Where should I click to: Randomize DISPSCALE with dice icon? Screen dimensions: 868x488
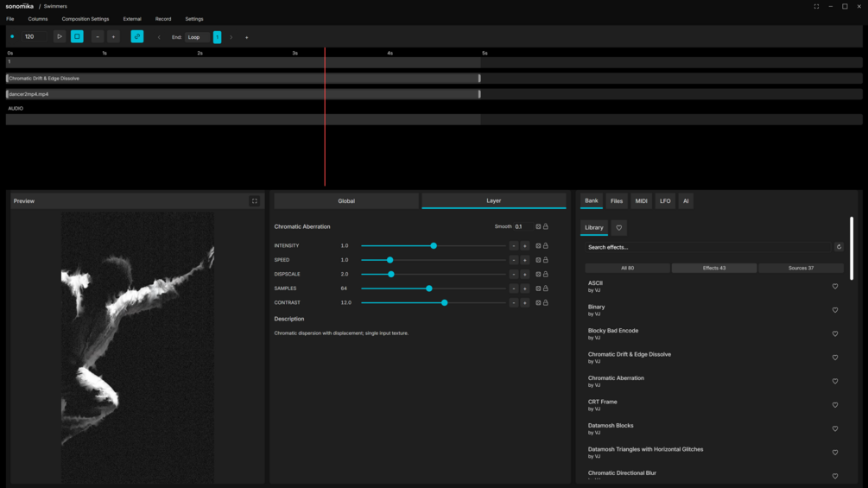click(x=538, y=275)
